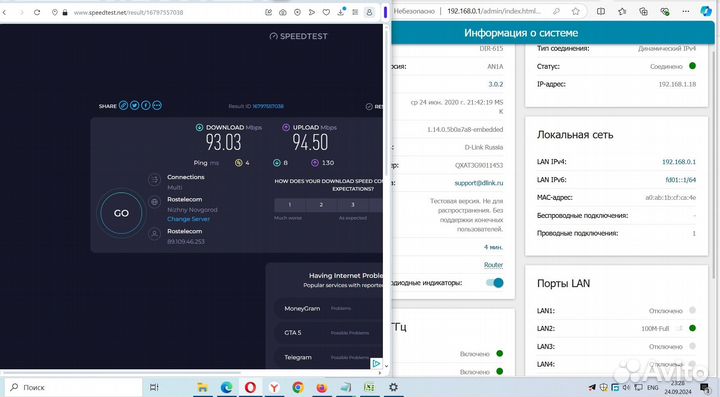Rate download speed as 3 As expected
The image size is (720, 397).
pos(353,205)
